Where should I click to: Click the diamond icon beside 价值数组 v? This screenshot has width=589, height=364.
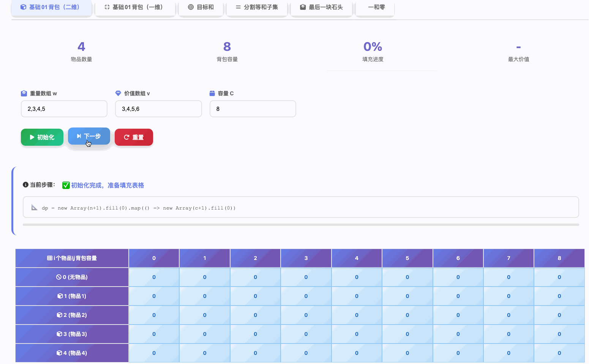coord(118,93)
